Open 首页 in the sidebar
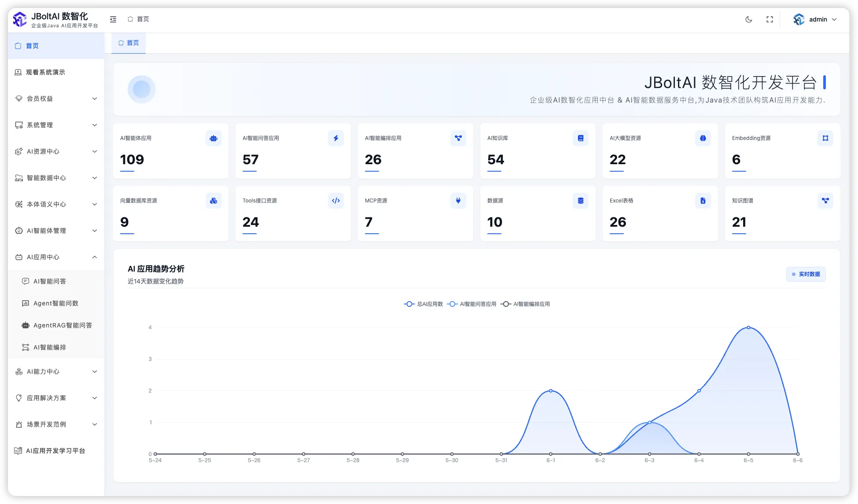Viewport: 858px width, 504px height. pos(56,46)
